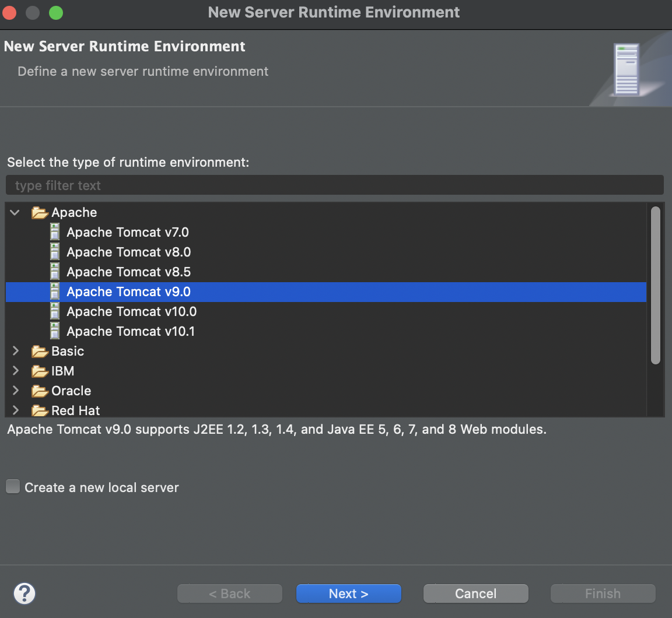Click the server icon beside Apache Tomcat v8.0
This screenshot has height=618, width=672.
coord(55,252)
